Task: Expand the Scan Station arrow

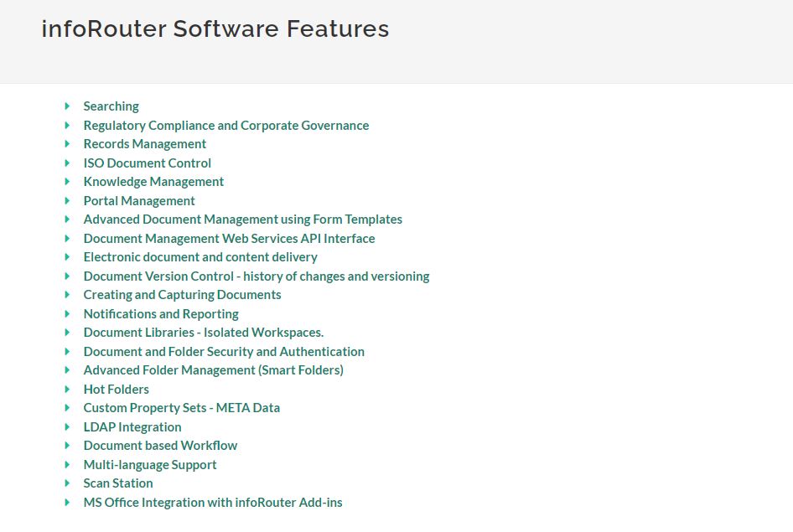Action: tap(68, 483)
